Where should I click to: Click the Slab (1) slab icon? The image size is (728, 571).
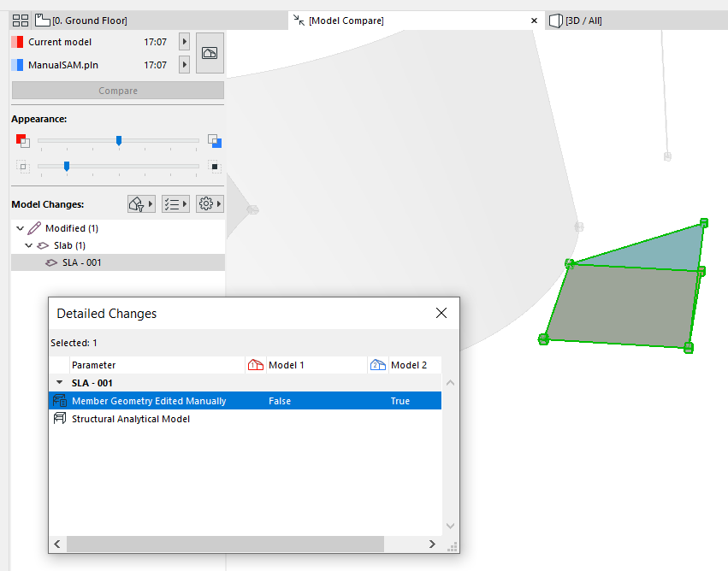(x=43, y=245)
